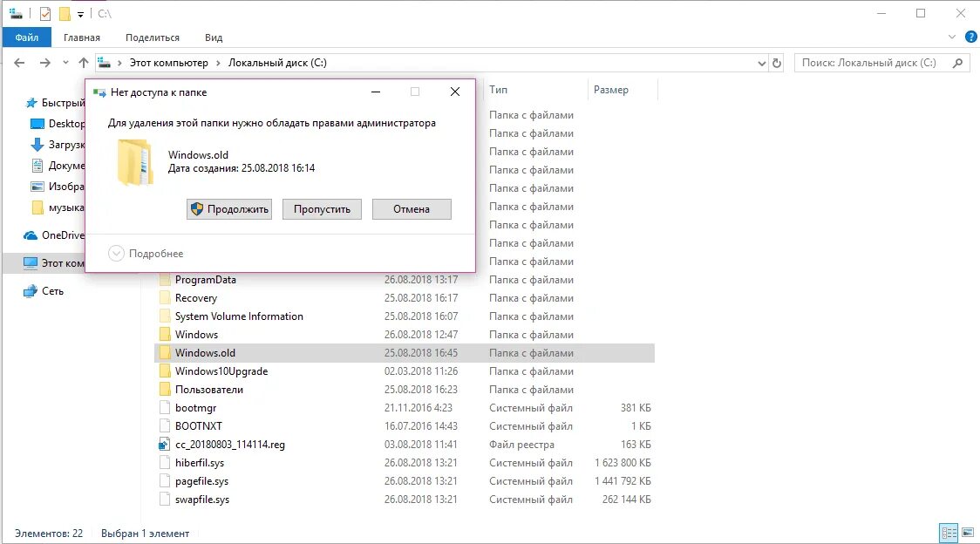Click the shield icon on Продолжить
The width and height of the screenshot is (980, 544).
pos(197,209)
